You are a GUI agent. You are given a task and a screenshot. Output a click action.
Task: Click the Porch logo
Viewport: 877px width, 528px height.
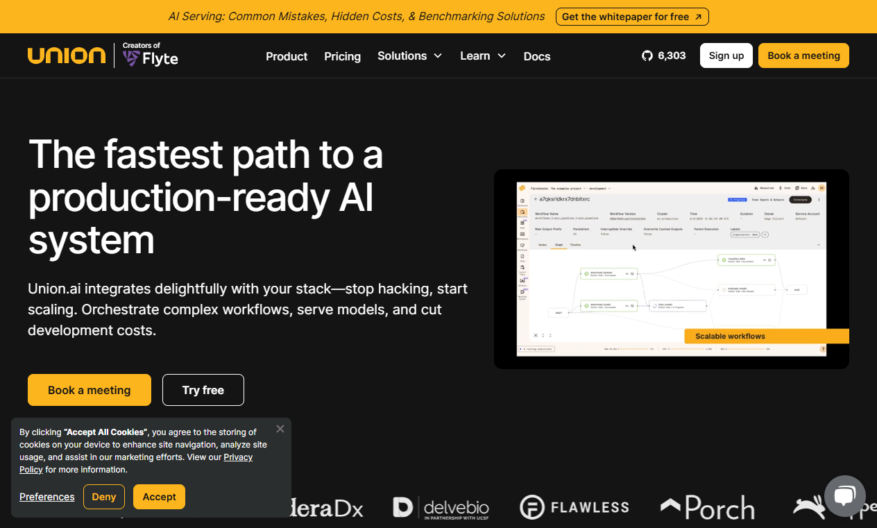(x=708, y=507)
